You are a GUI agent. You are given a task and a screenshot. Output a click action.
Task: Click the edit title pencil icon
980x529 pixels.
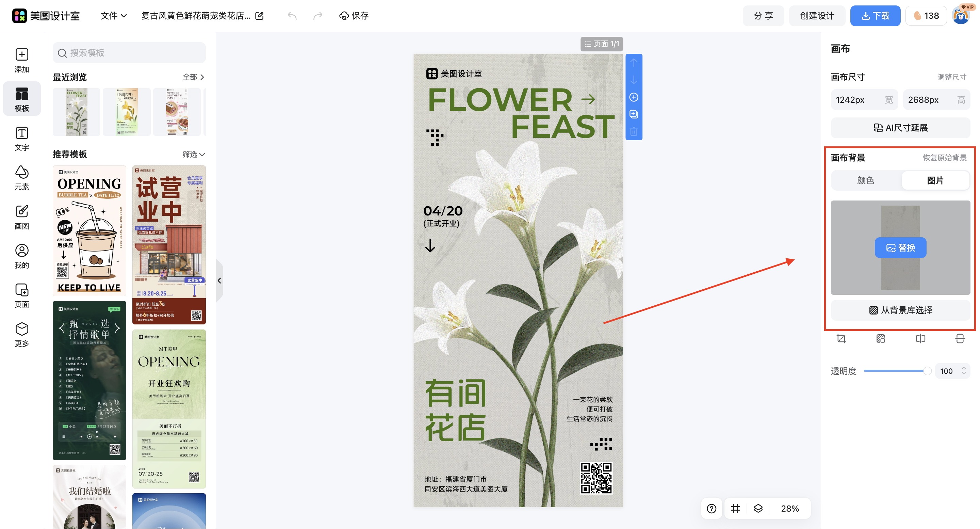click(259, 16)
